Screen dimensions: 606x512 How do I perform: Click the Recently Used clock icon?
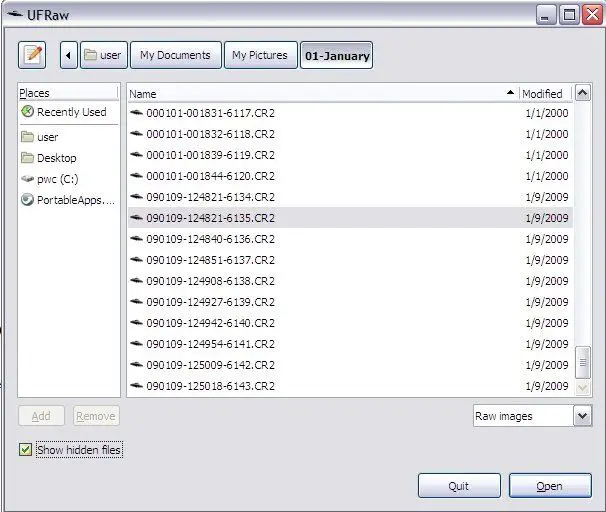tap(27, 112)
